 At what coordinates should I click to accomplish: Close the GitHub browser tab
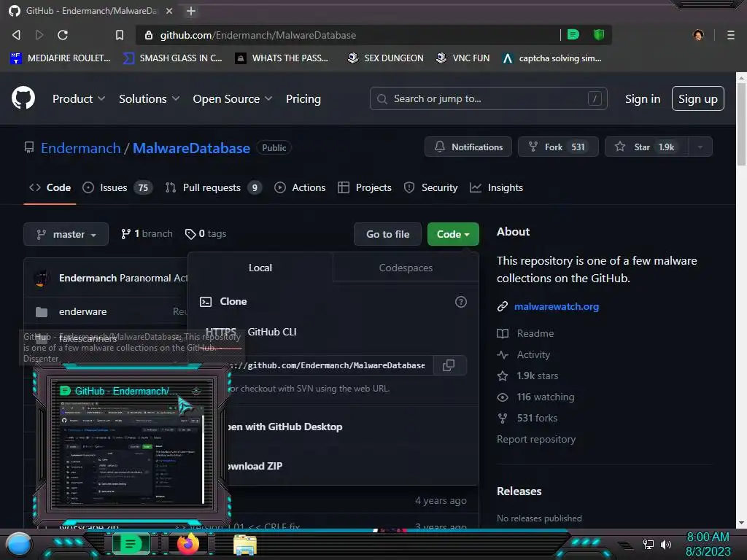click(169, 11)
